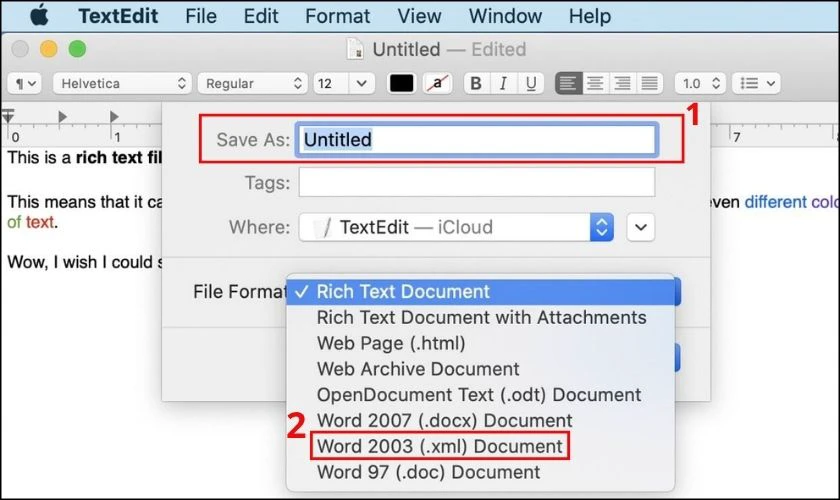Click the minimize window button
Viewport: 840px width, 500px height.
tap(49, 49)
